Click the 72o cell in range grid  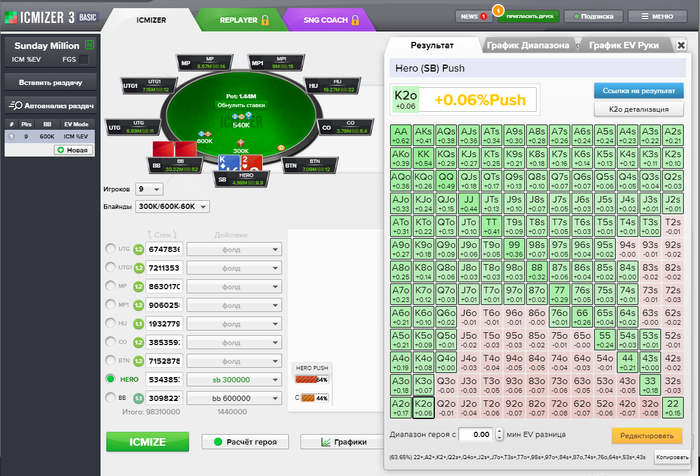559,407
